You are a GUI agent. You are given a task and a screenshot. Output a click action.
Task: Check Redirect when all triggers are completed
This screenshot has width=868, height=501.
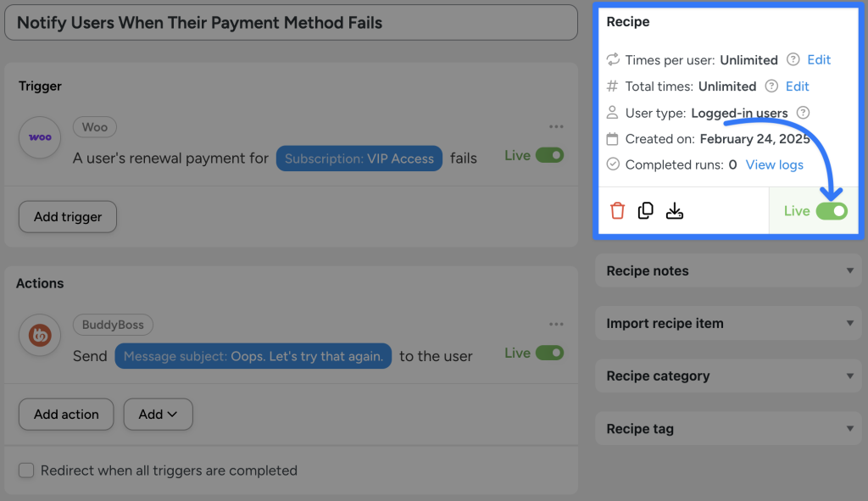pos(26,470)
